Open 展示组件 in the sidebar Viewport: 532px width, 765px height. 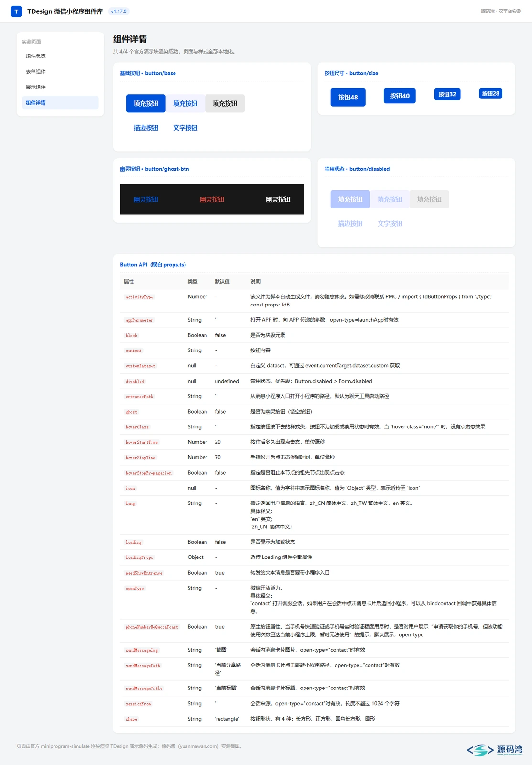coord(60,87)
